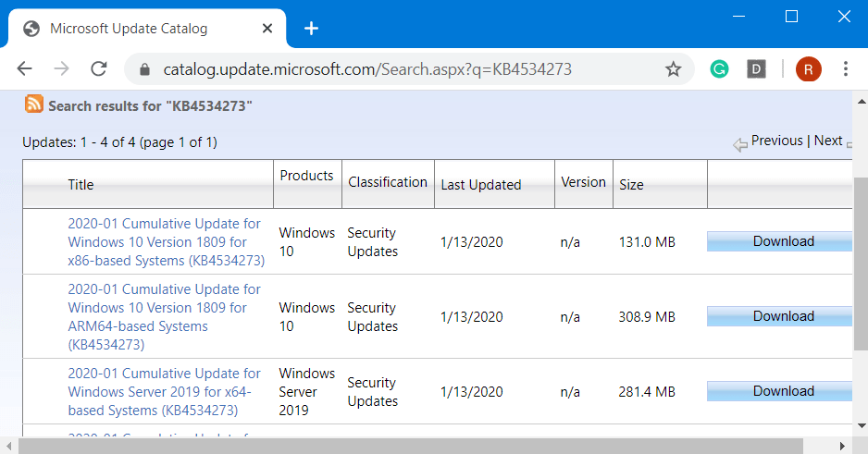Open the profile avatar 'R'

click(808, 69)
